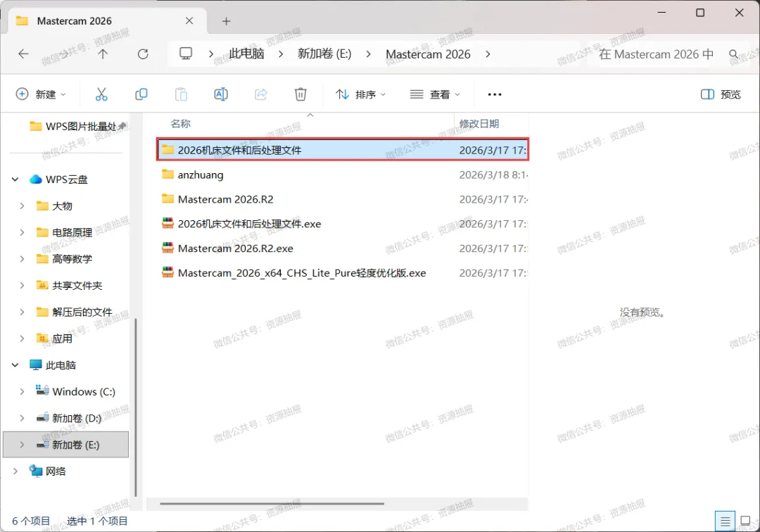
Task: Open the 排序 sort dropdown
Action: click(360, 94)
